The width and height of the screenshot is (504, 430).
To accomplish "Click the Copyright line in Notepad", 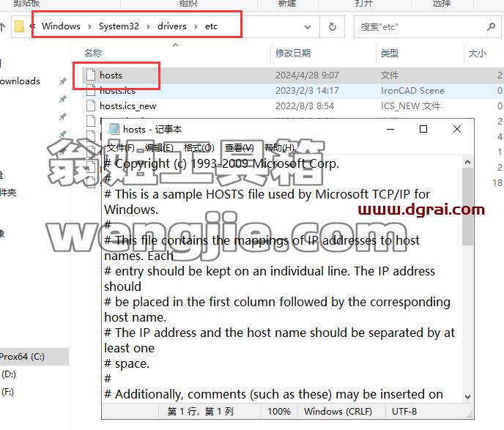I will [222, 163].
